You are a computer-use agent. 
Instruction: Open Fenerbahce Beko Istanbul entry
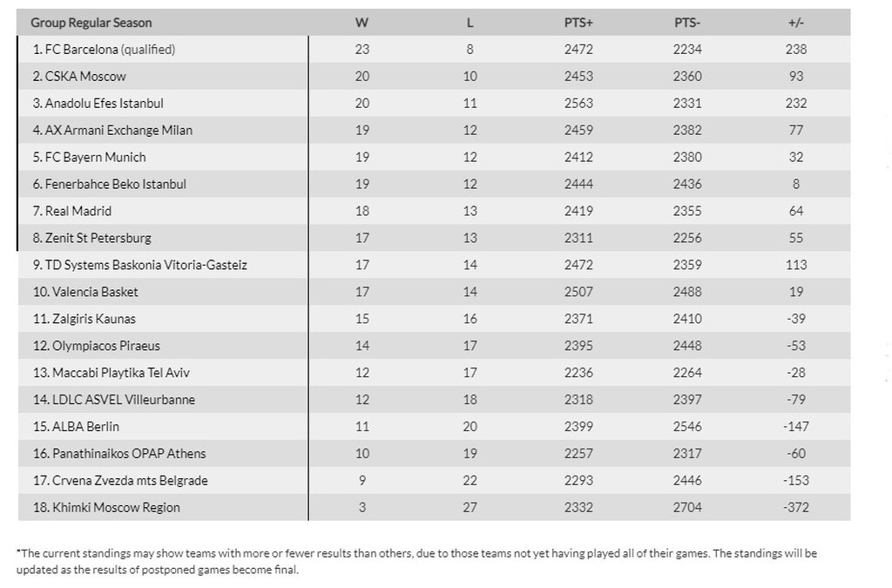(x=109, y=185)
